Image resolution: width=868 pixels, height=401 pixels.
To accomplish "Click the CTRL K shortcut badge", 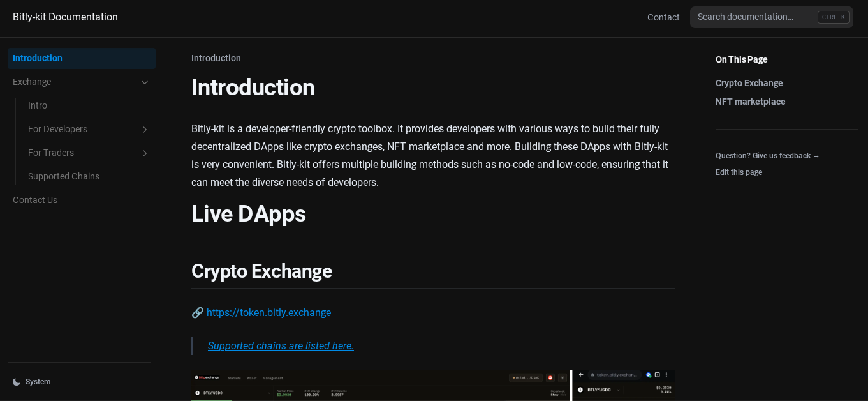I will (834, 17).
